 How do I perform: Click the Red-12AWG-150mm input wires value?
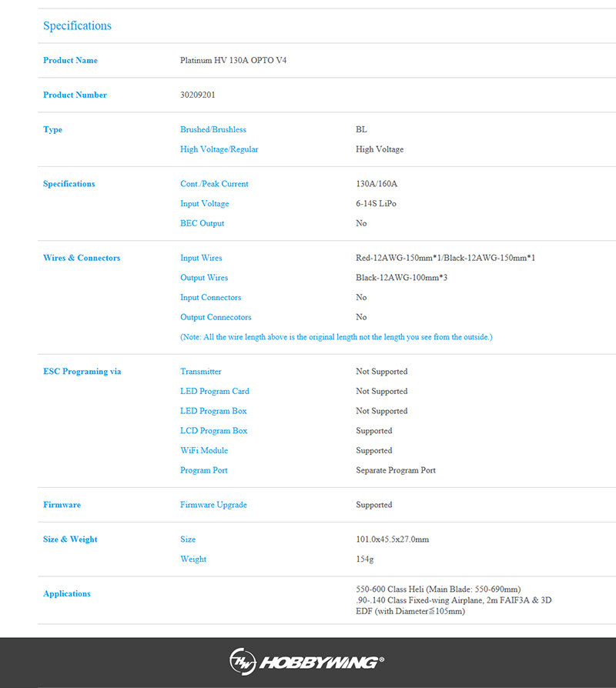pyautogui.click(x=445, y=258)
